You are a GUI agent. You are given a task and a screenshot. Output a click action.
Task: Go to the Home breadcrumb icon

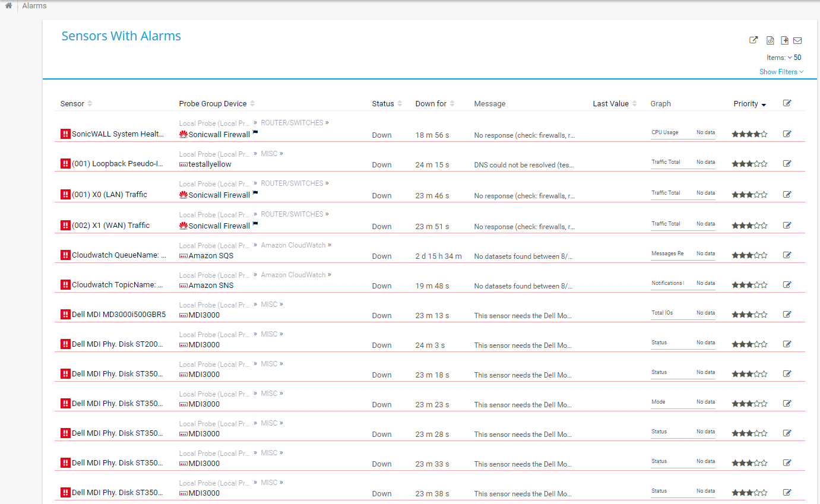pyautogui.click(x=8, y=6)
